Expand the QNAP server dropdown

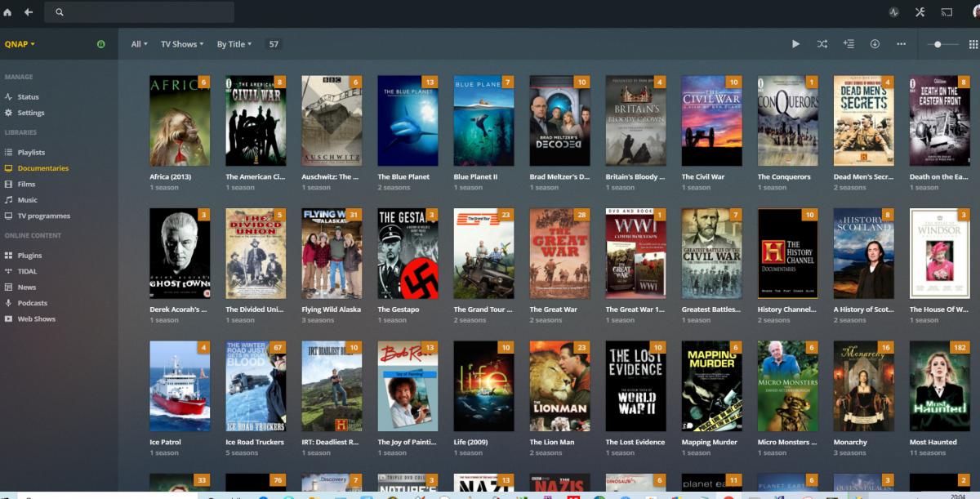pos(20,44)
